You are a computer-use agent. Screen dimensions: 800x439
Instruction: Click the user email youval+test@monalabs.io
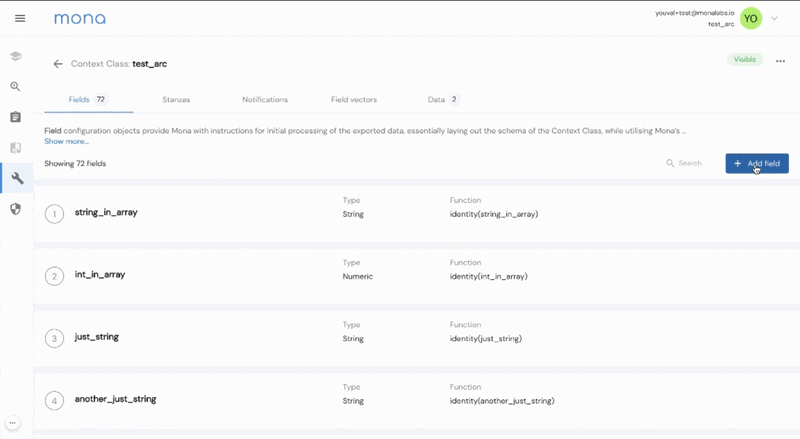[695, 13]
